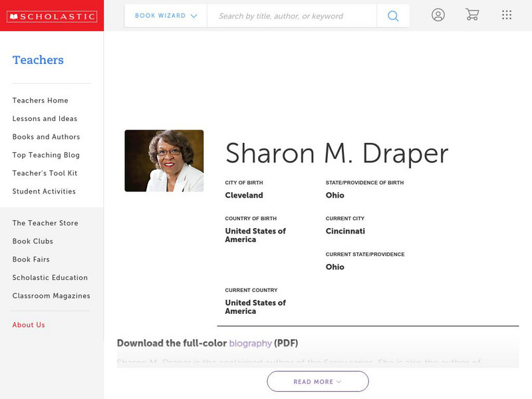Click the Cleveland city of birth value

[244, 196]
